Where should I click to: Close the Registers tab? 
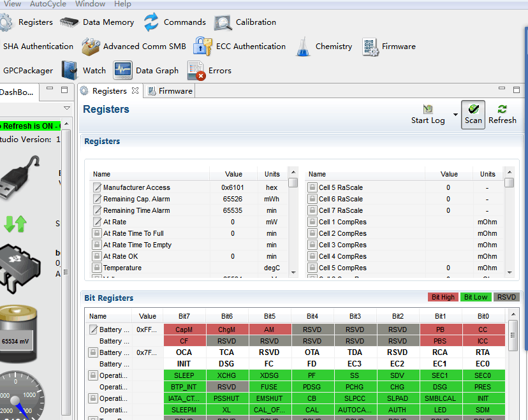point(135,91)
